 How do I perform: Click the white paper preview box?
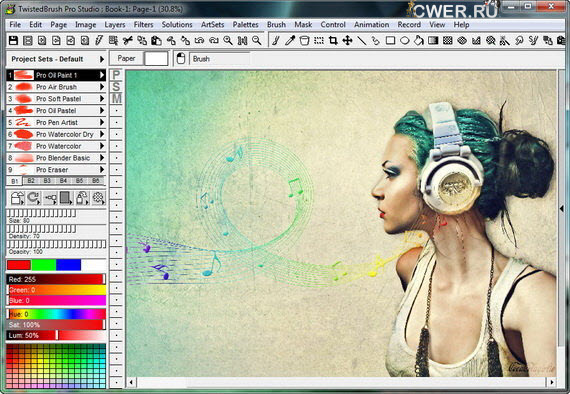[156, 59]
